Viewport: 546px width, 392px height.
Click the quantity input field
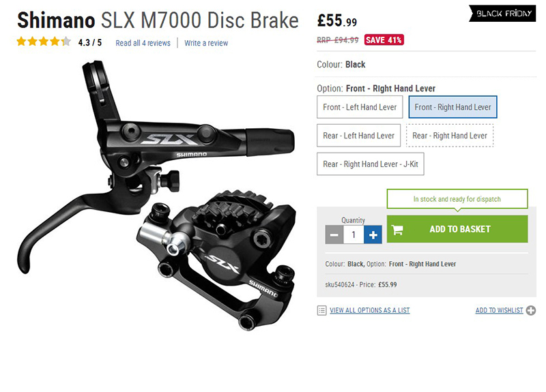[354, 235]
